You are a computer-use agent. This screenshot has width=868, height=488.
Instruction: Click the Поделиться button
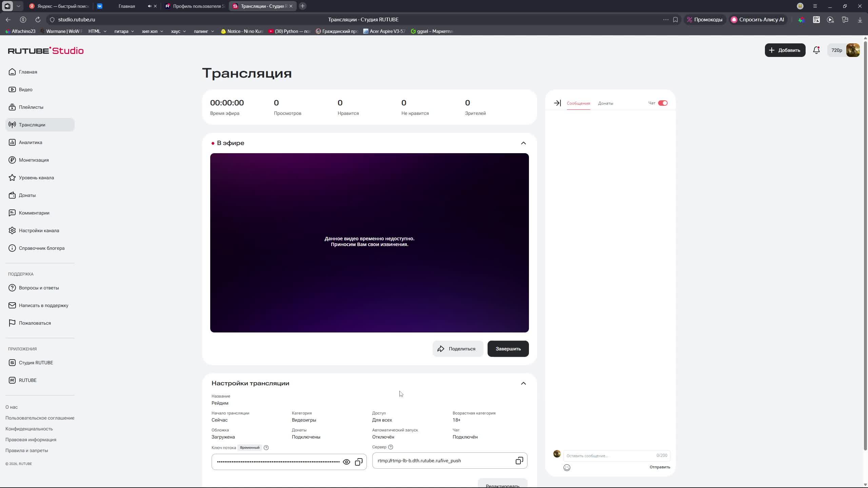click(457, 349)
